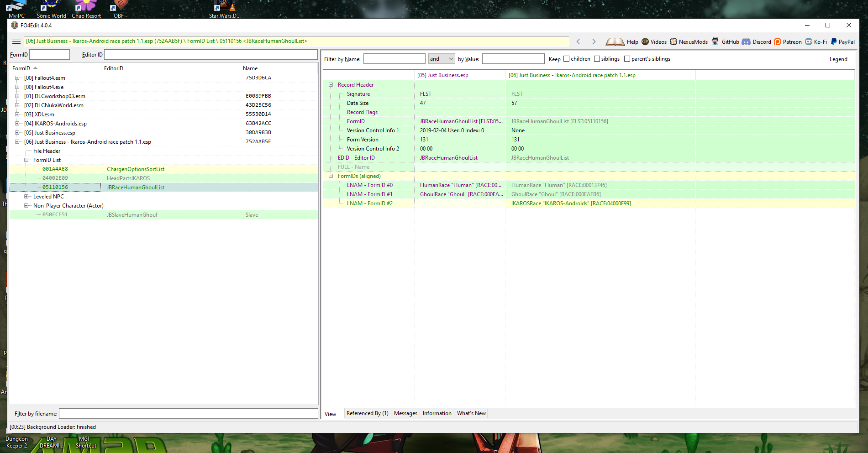Open the Discord icon link
Screen dimensions: 868x453
pyautogui.click(x=746, y=42)
